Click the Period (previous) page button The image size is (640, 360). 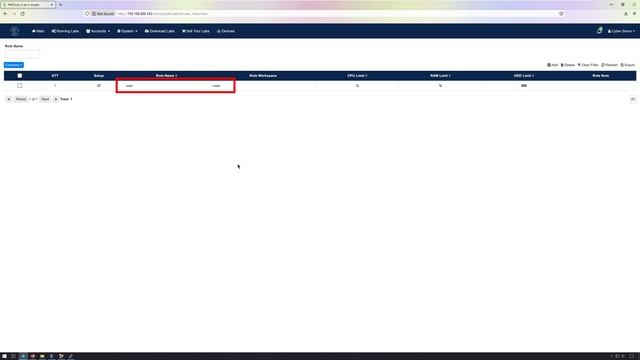pyautogui.click(x=20, y=99)
